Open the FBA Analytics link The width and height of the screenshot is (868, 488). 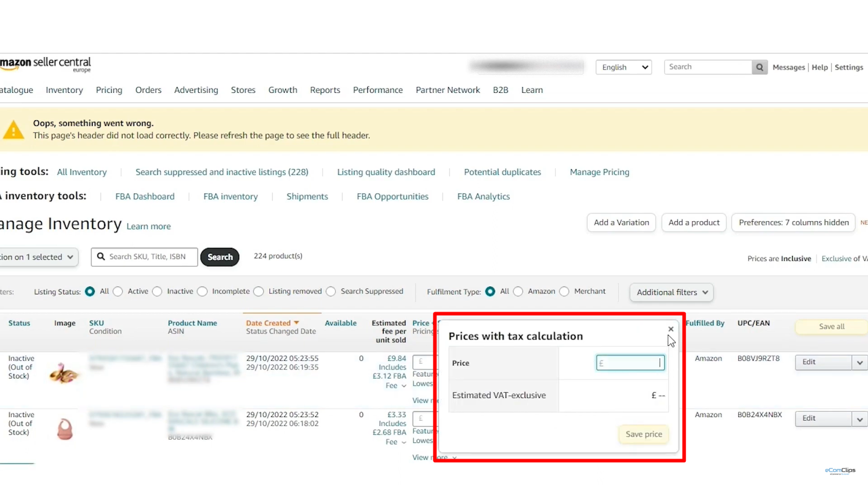(483, 196)
